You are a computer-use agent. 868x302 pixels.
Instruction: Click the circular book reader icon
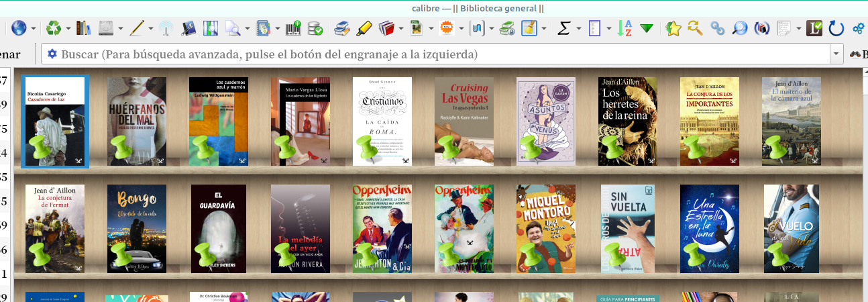click(x=761, y=28)
